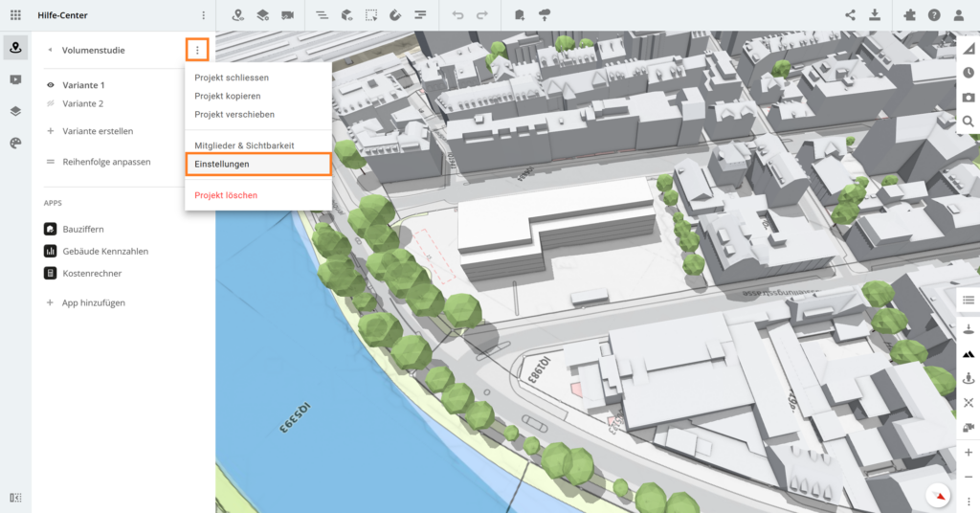Open the palette icon in left sidebar
Viewport: 980px width, 513px height.
click(15, 143)
